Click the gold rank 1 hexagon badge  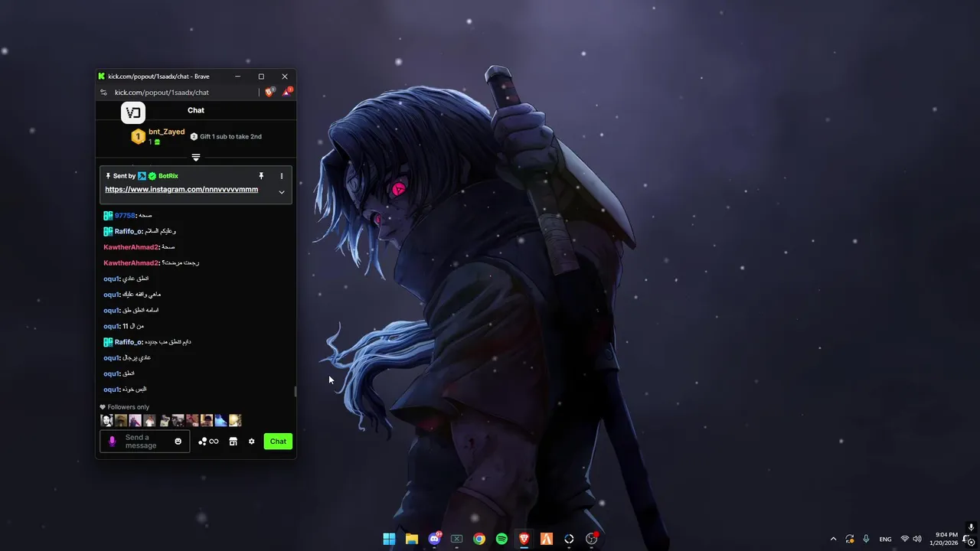coord(138,137)
